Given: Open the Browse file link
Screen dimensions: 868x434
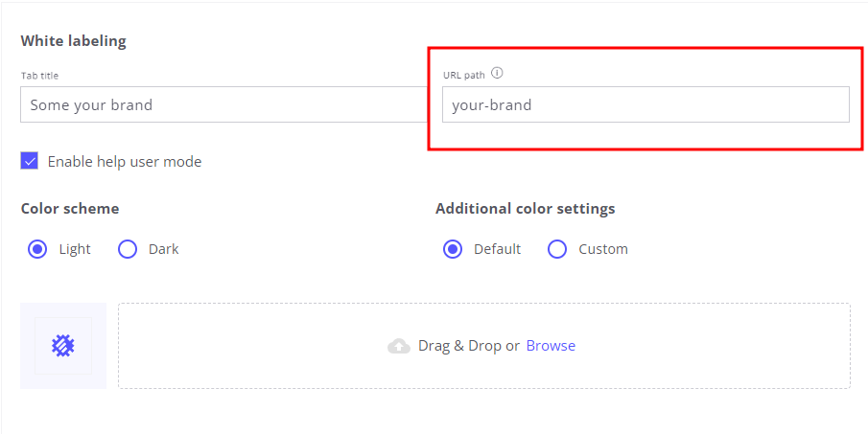Looking at the screenshot, I should (551, 346).
